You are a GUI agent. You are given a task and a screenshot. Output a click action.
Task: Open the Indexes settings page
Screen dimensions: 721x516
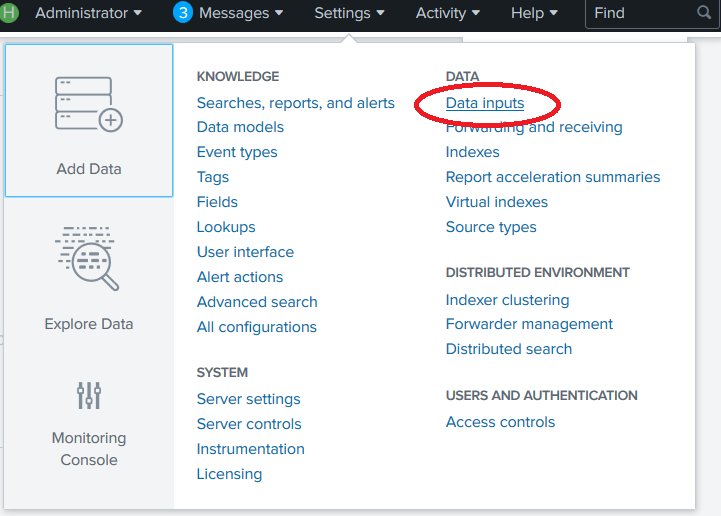[472, 152]
